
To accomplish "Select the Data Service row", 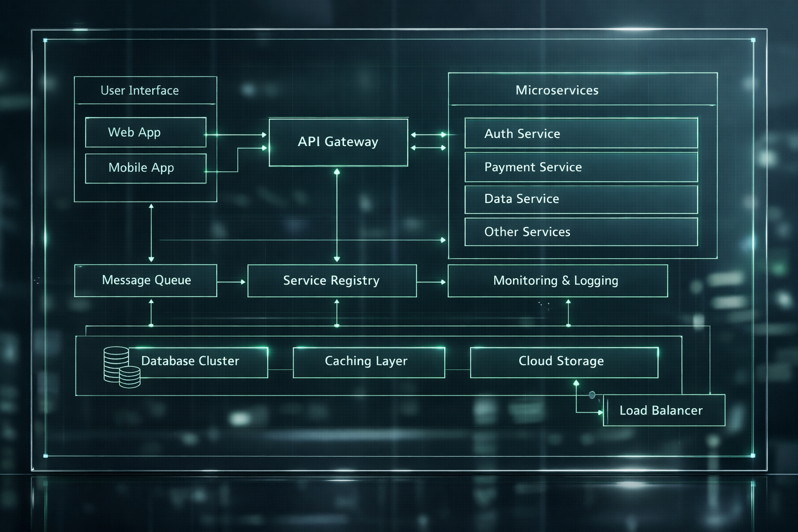I will click(x=581, y=199).
